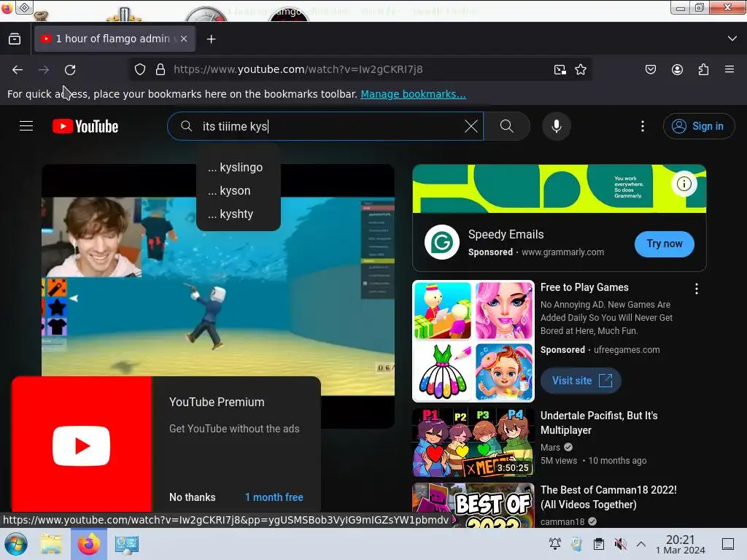
Task: Click the Sign in button
Action: pos(698,126)
